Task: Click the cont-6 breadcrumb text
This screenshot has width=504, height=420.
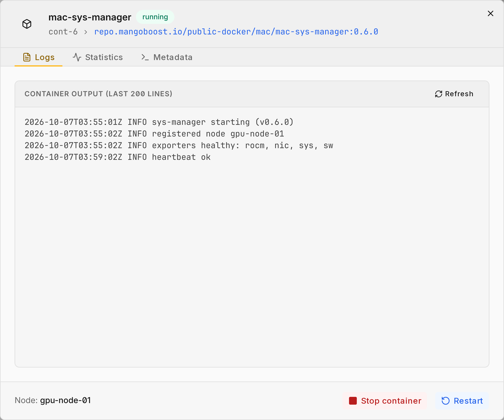Action: coord(63,32)
